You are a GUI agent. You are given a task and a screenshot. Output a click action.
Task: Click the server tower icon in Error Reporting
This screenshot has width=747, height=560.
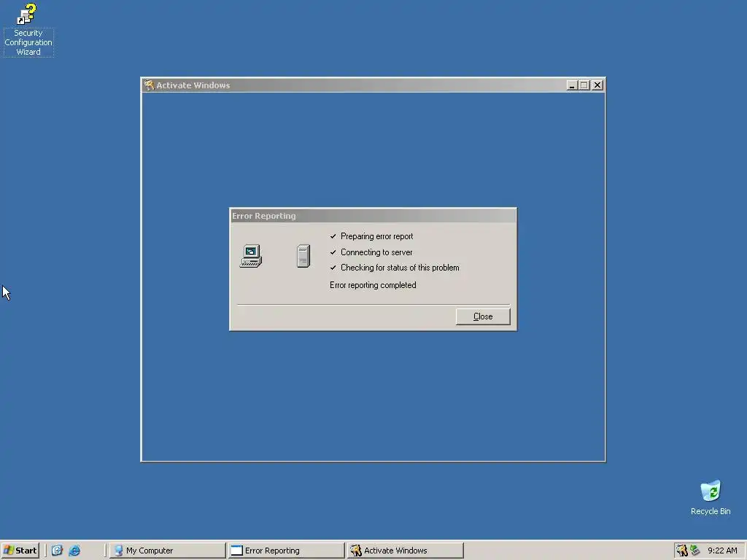point(303,256)
